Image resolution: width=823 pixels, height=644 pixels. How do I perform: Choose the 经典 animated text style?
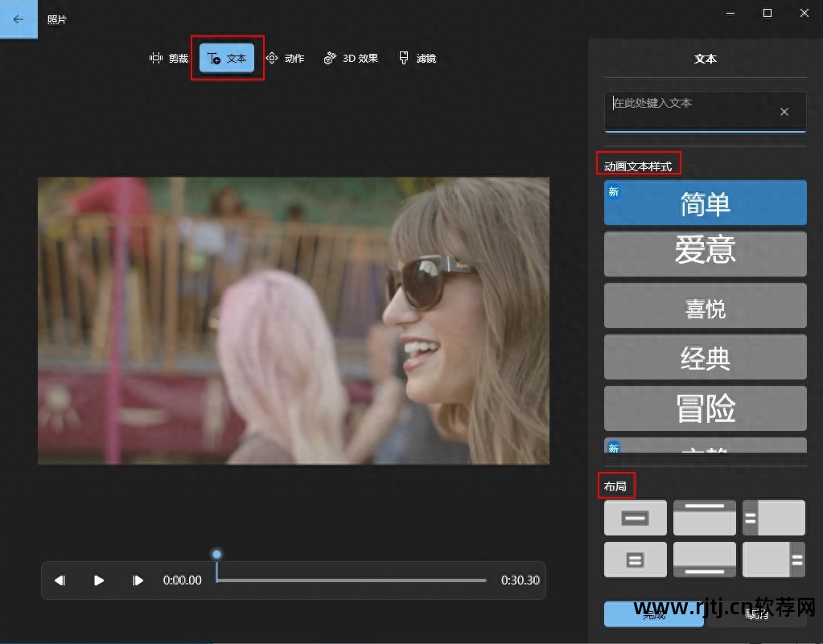705,357
